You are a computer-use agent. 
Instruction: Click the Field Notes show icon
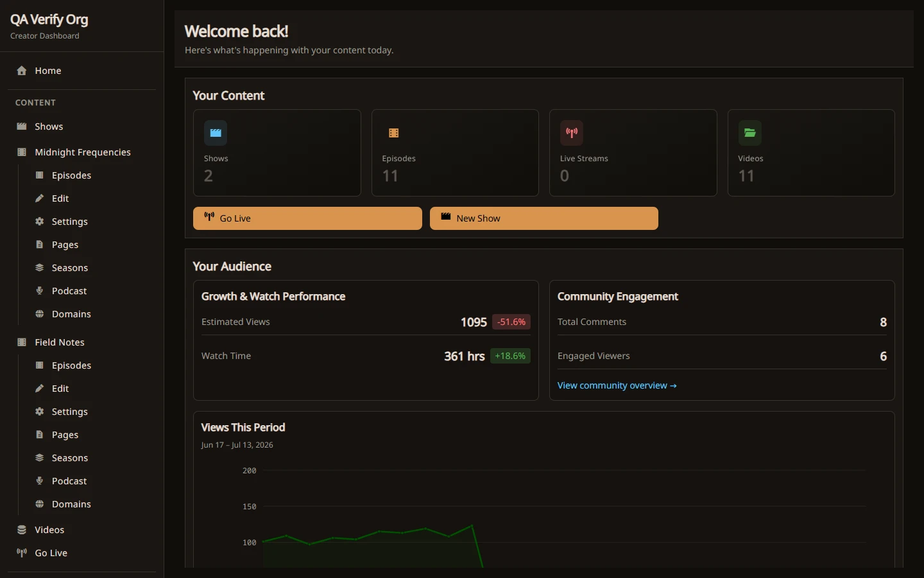[x=22, y=342]
